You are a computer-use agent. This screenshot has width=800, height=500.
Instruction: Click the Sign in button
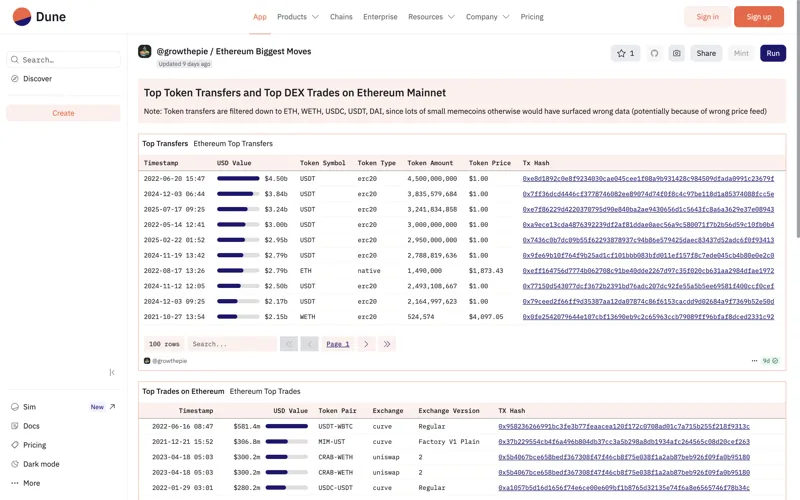point(707,17)
